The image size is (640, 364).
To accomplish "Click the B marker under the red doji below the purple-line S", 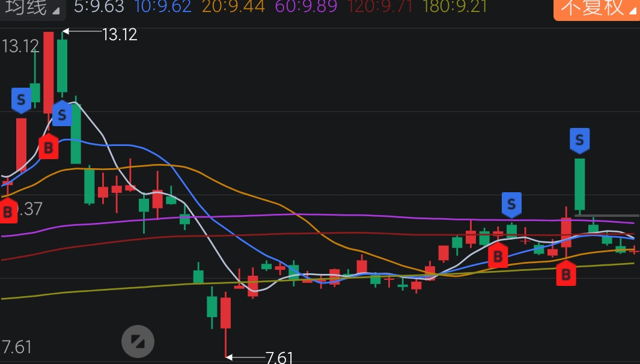I will tap(498, 255).
